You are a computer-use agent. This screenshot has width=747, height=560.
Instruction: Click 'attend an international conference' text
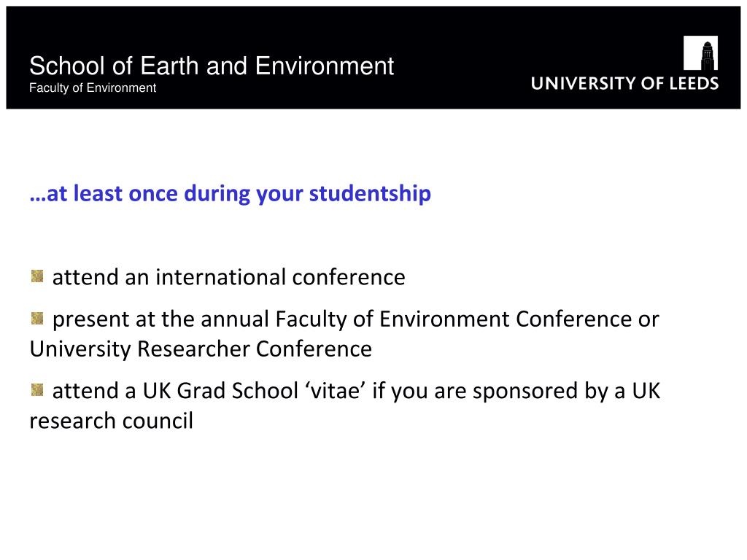pyautogui.click(x=228, y=277)
